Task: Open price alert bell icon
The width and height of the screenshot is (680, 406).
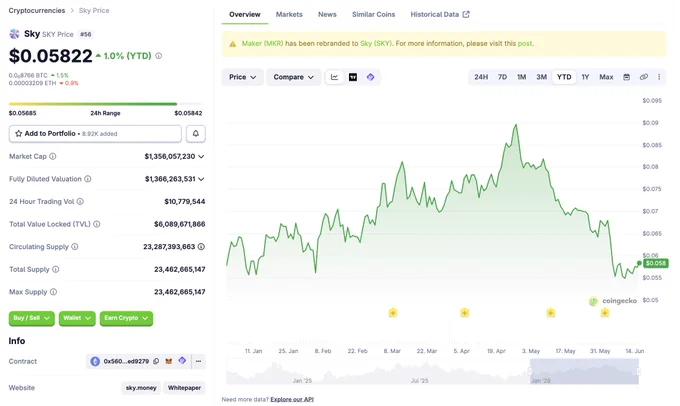Action: pyautogui.click(x=196, y=134)
